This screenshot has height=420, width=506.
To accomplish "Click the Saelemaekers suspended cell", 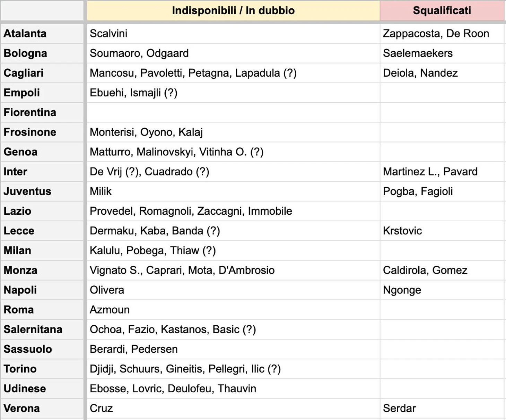I will click(x=442, y=53).
